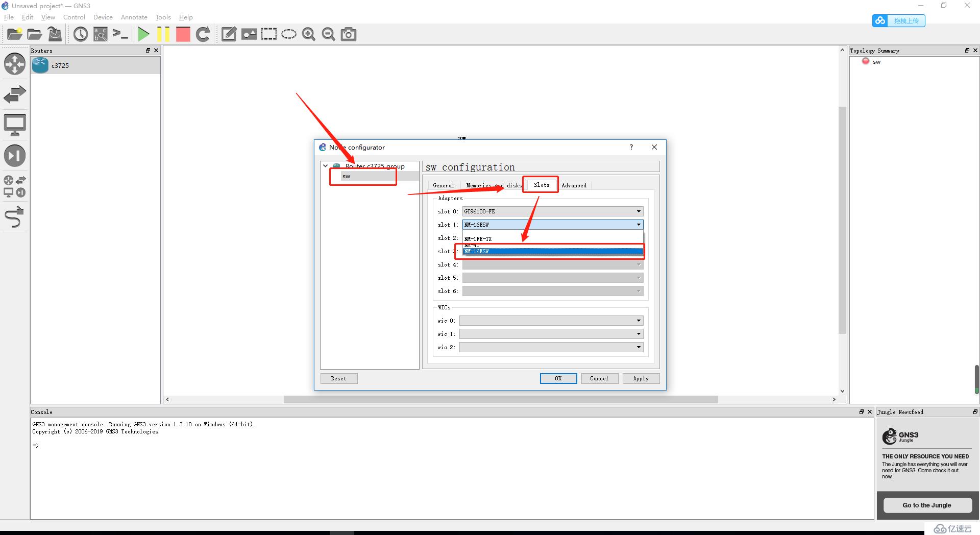Pick the Draw a rectangle tool
Screen dimensions: 980x535
269,34
